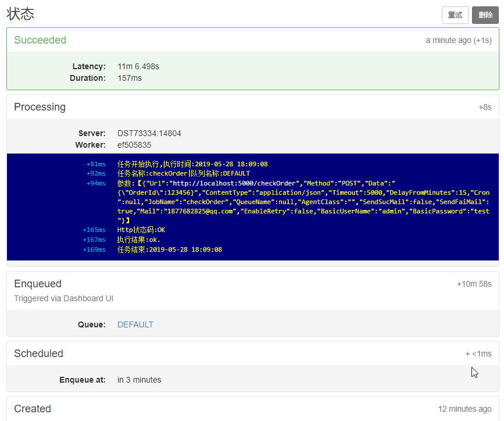The height and width of the screenshot is (421, 504).
Task: Click the red 删除 delete button
Action: 485,15
